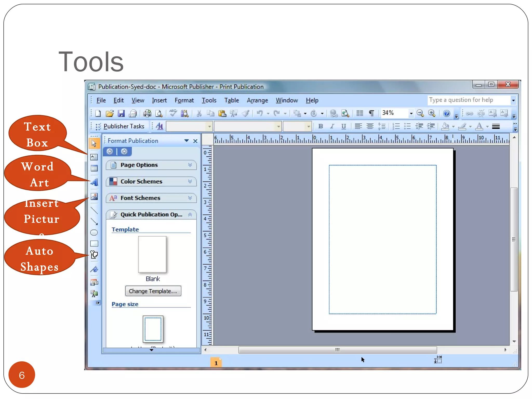
Task: Click the Blank template thumbnail
Action: click(x=152, y=254)
